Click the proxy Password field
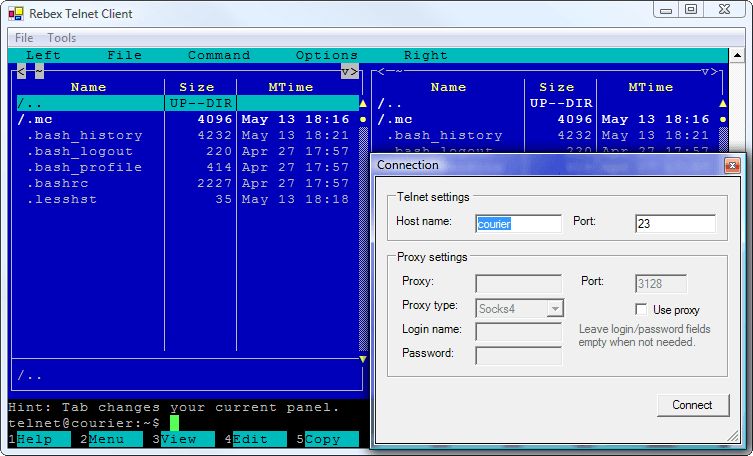 tap(518, 355)
